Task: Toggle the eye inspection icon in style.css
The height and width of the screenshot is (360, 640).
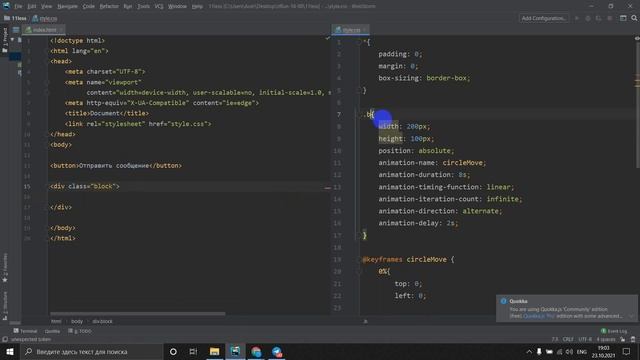Action: point(637,38)
